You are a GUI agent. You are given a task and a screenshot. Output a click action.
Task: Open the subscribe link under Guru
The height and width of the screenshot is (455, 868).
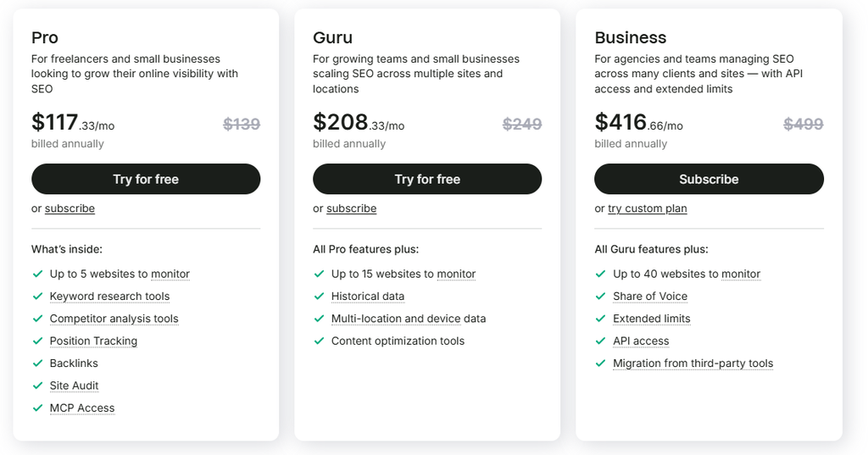click(x=352, y=208)
